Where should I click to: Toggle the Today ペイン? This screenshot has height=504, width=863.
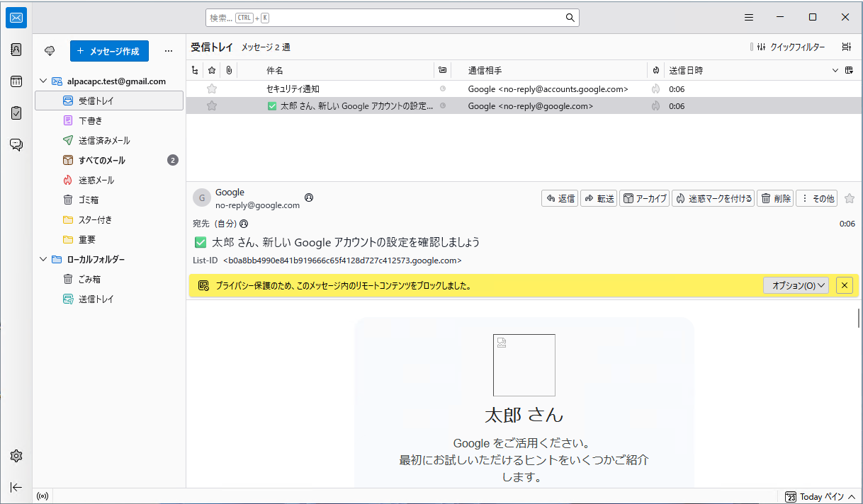[820, 497]
